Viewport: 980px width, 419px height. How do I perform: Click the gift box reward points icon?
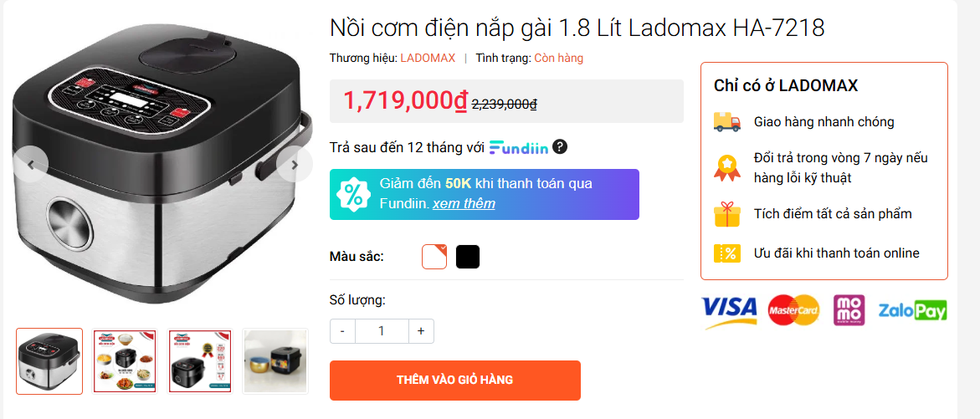pos(727,214)
